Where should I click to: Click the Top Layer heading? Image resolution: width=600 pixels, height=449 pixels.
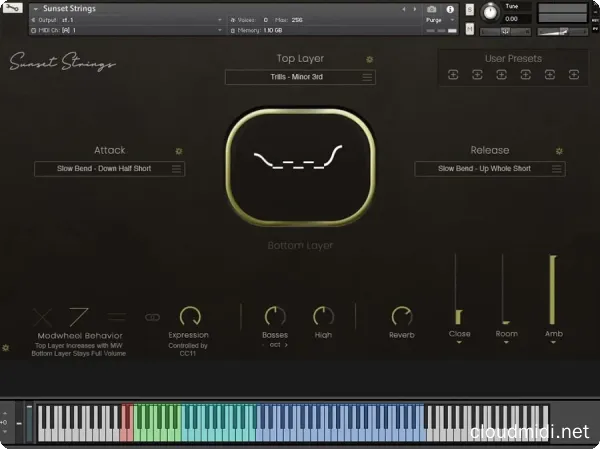pyautogui.click(x=300, y=59)
